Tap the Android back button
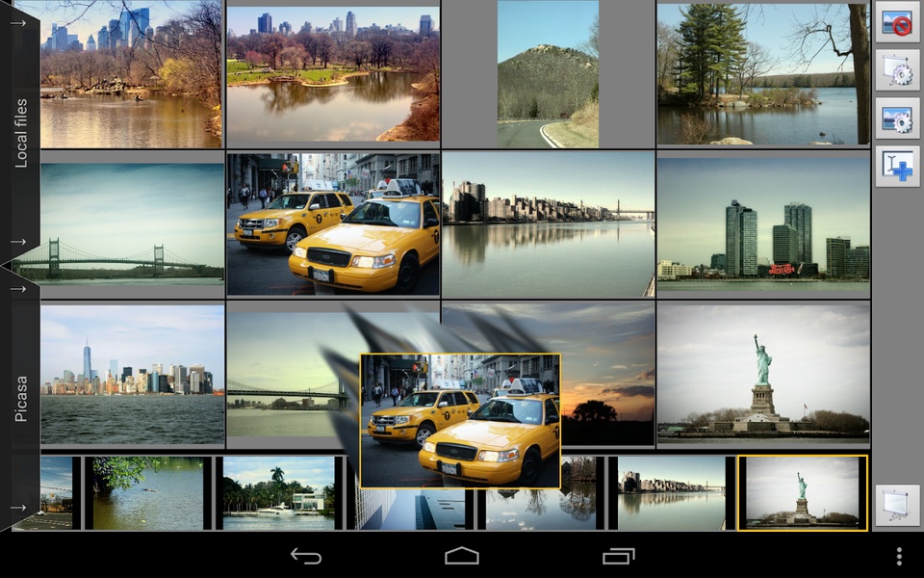Viewport: 924px width, 578px height. coord(306,556)
